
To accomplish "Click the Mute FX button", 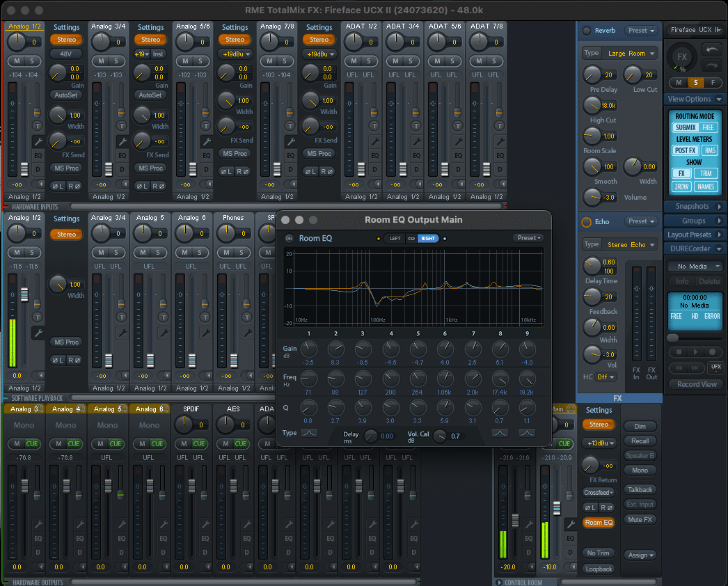I will [640, 520].
